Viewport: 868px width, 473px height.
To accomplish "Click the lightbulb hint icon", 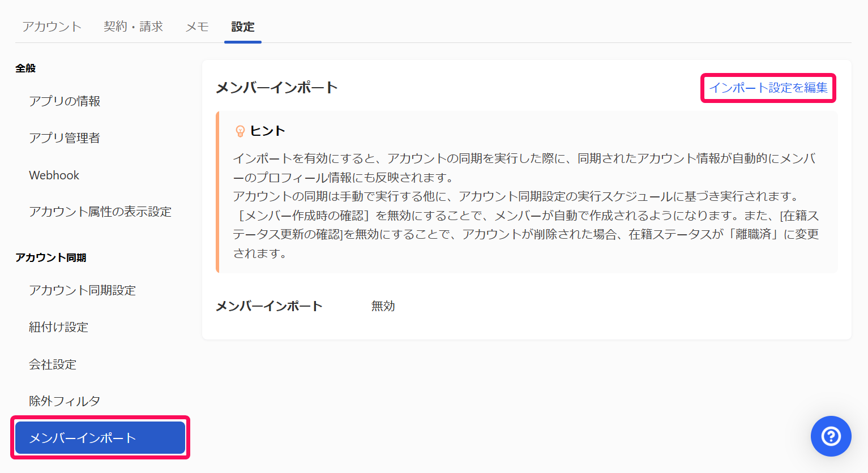I will click(x=240, y=131).
